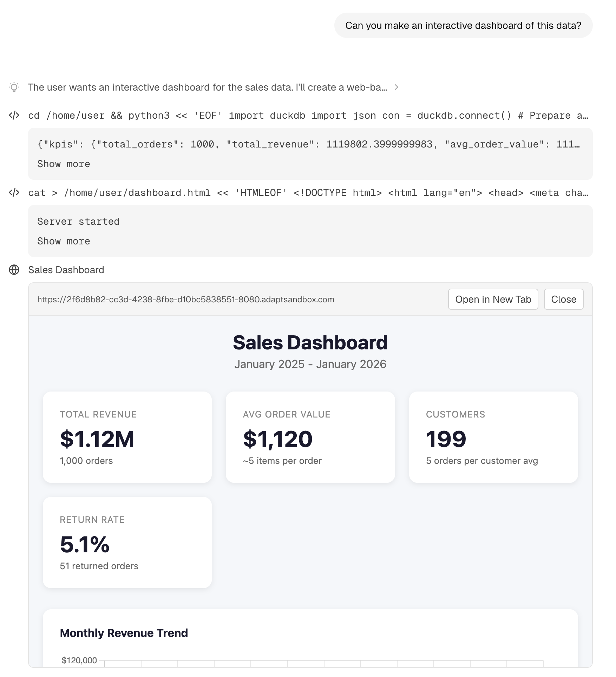Click the code icon beside the python3 command
This screenshot has width=616, height=677.
point(14,115)
